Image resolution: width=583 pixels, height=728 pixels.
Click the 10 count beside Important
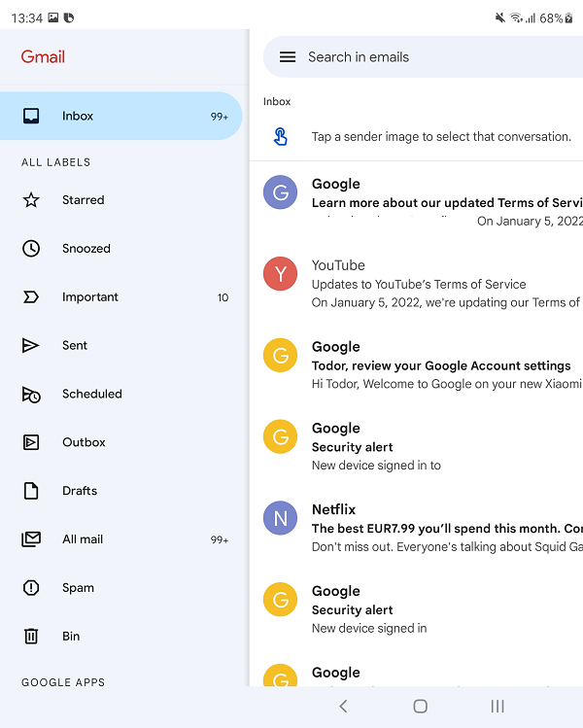(223, 297)
